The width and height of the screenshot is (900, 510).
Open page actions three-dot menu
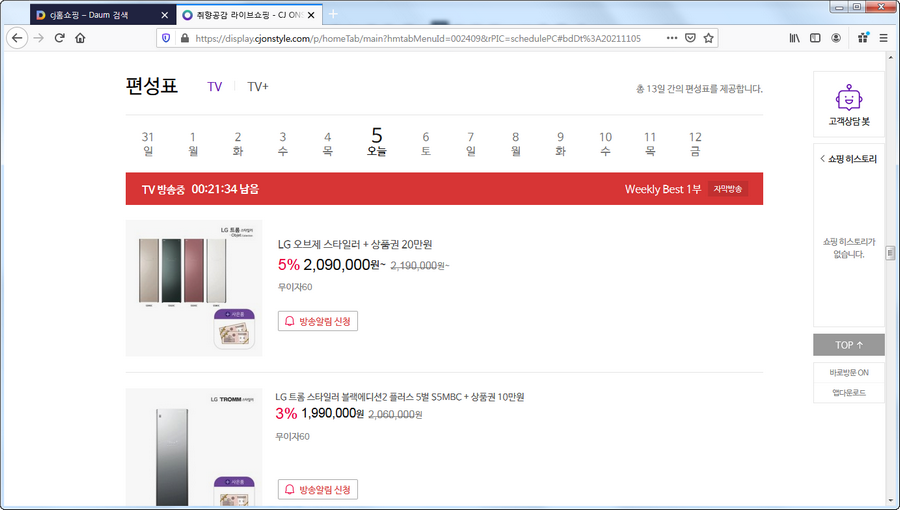pyautogui.click(x=672, y=38)
